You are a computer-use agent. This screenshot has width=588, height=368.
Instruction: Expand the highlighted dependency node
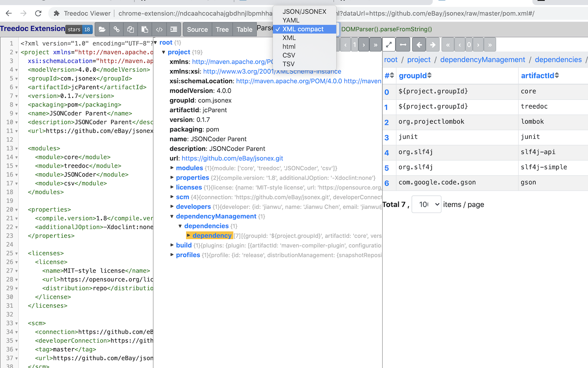pyautogui.click(x=189, y=236)
